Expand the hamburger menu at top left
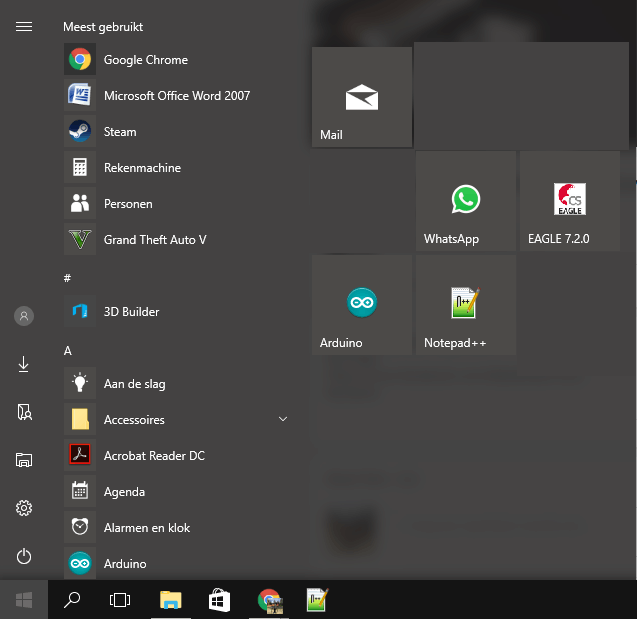The height and width of the screenshot is (619, 637). point(24,27)
